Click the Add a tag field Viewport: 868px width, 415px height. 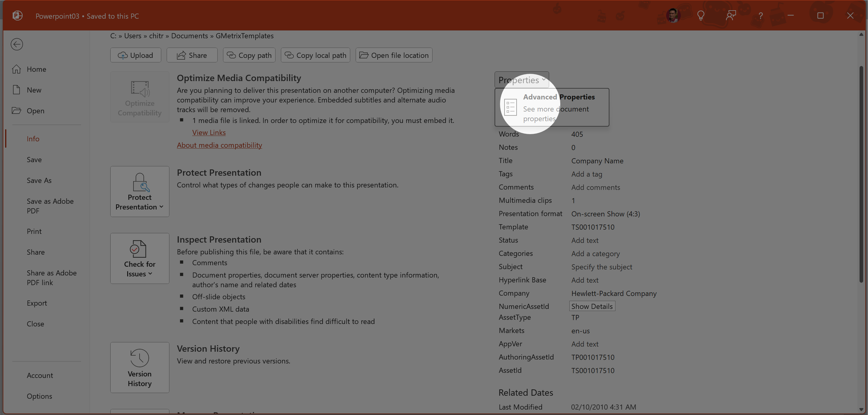(586, 174)
